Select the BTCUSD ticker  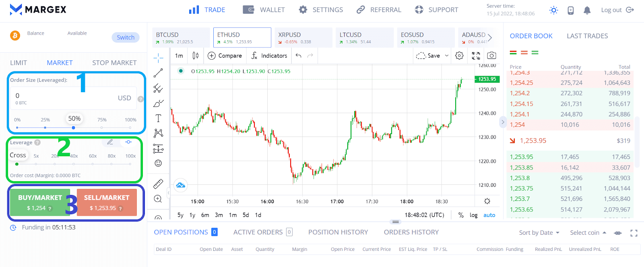[181, 38]
